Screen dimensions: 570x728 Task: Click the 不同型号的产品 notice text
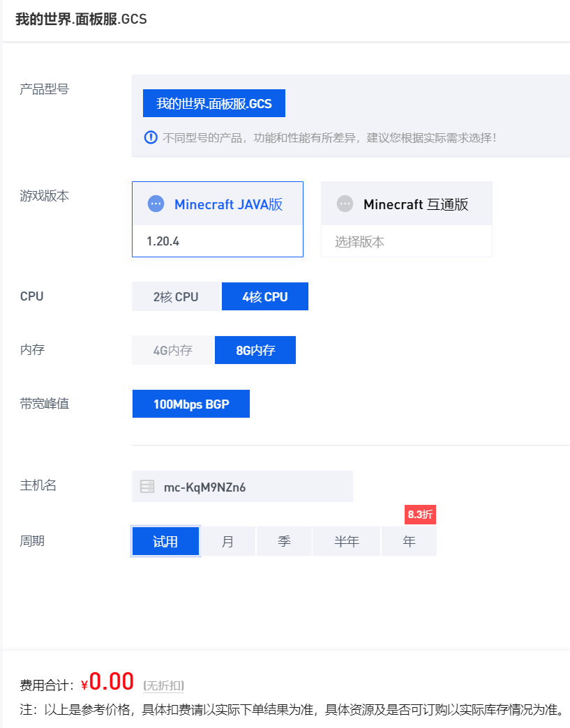329,138
